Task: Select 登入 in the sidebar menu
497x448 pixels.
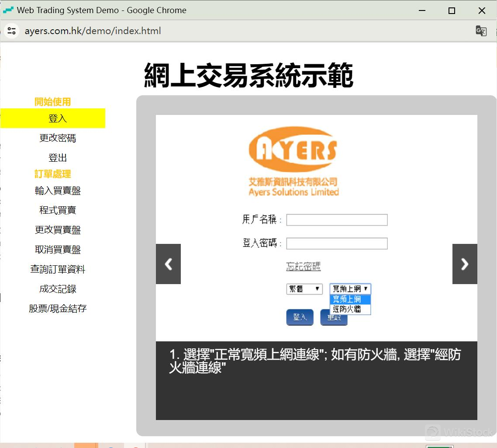Action: point(52,118)
